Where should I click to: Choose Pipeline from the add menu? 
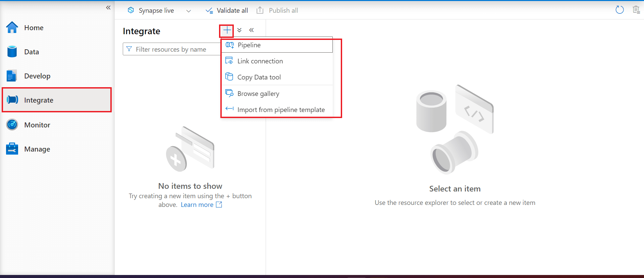click(249, 45)
